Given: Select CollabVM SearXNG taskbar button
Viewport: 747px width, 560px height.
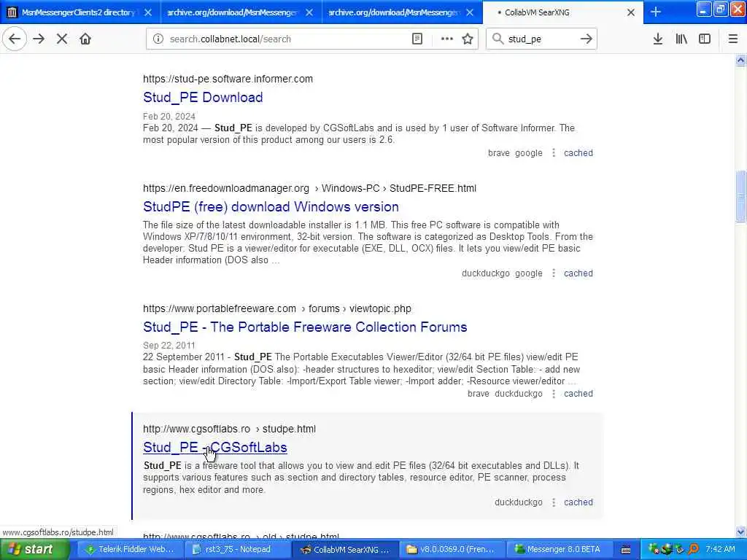Looking at the screenshot, I should [x=345, y=550].
